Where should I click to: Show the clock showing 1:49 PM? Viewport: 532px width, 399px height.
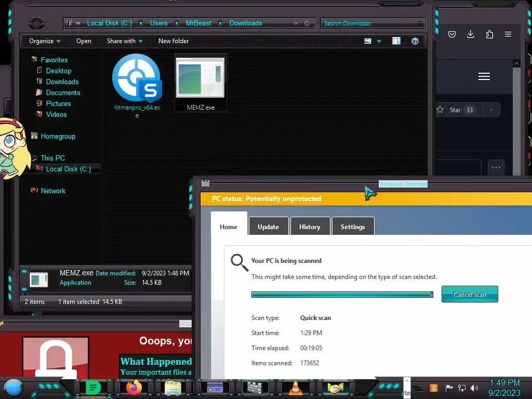coord(504,388)
